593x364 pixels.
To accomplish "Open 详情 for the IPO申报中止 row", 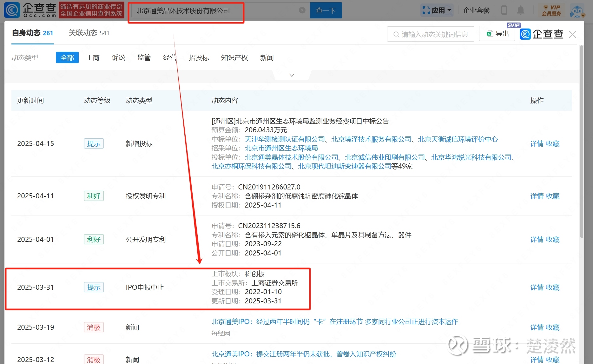I will tap(537, 288).
